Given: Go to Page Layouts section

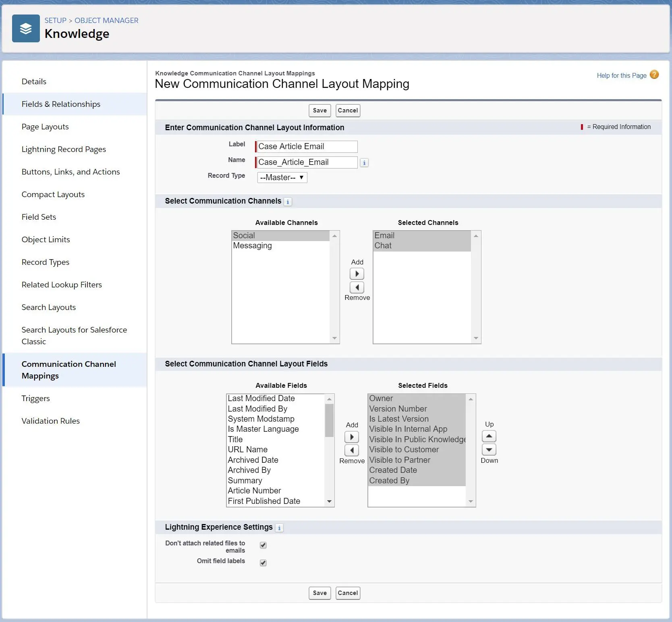Looking at the screenshot, I should point(75,127).
